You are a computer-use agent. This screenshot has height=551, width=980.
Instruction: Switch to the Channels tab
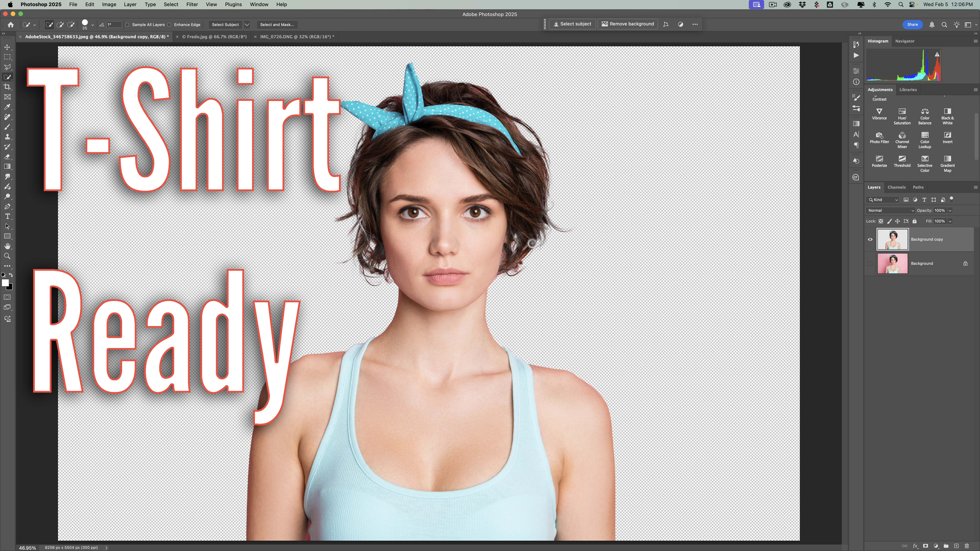pyautogui.click(x=896, y=187)
